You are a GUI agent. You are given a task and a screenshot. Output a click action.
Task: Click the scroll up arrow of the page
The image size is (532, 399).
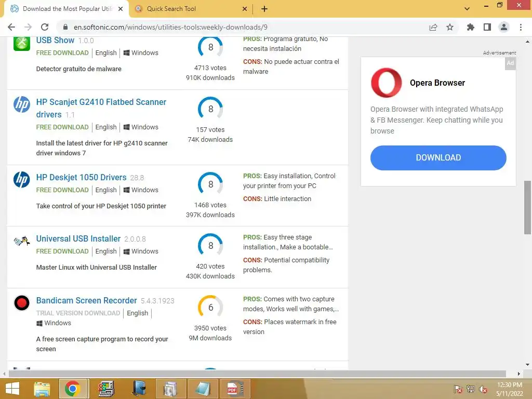(x=528, y=42)
